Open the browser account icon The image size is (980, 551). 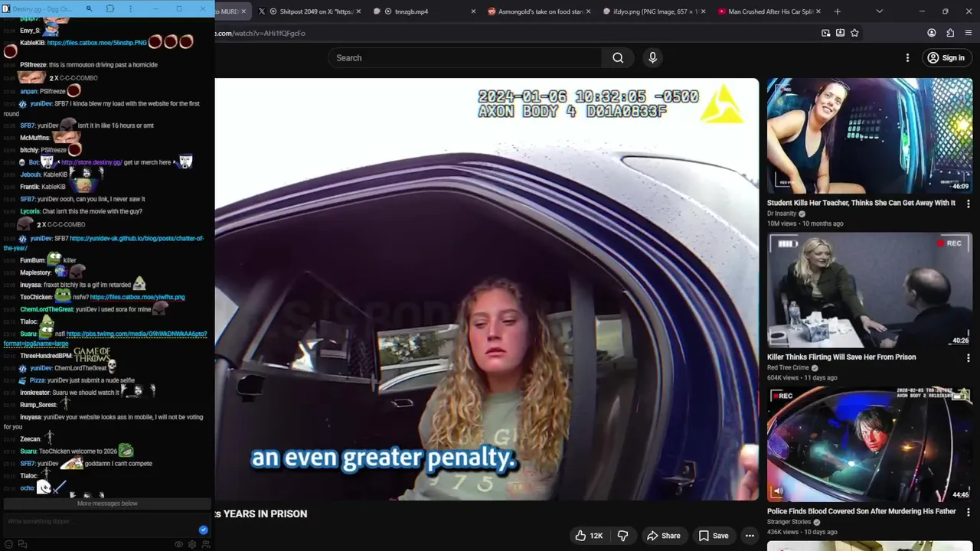[x=931, y=33]
